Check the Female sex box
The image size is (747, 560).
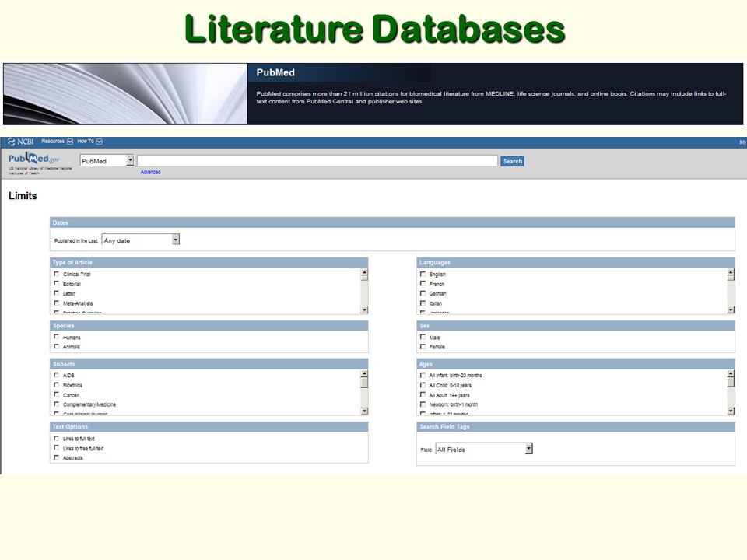pos(423,346)
